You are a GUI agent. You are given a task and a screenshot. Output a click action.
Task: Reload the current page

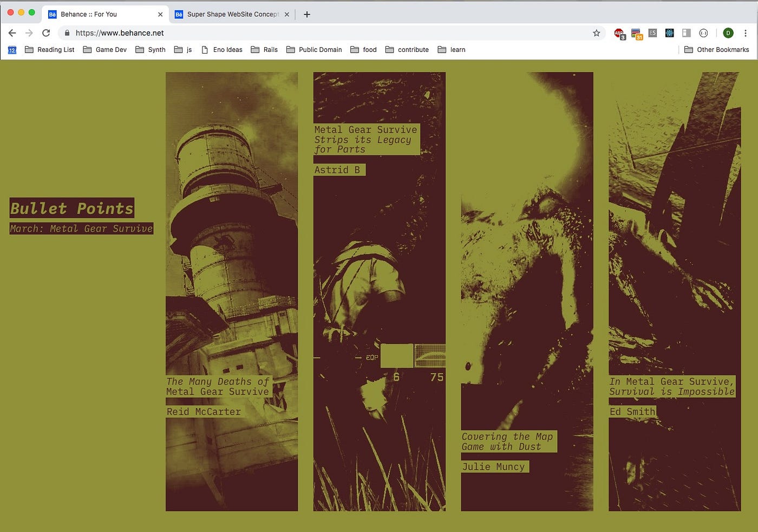[46, 33]
